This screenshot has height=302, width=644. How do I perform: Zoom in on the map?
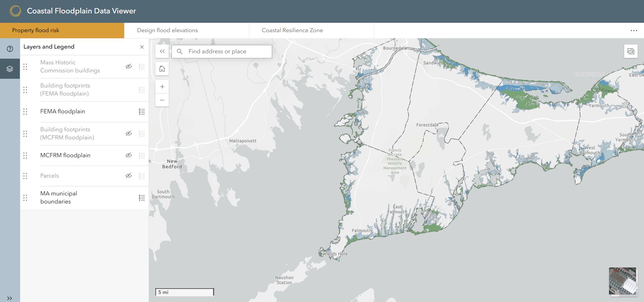(162, 87)
